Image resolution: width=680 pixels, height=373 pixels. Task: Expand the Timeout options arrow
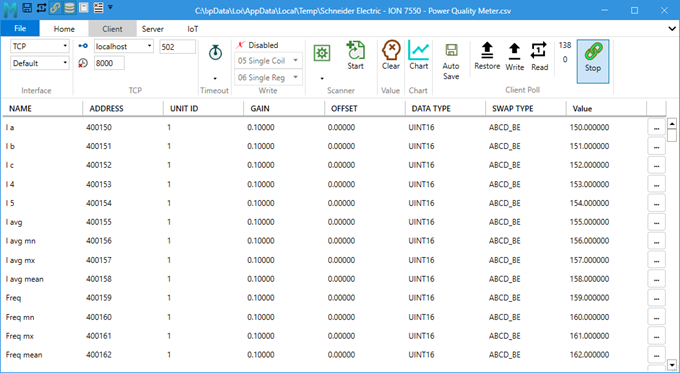click(215, 79)
